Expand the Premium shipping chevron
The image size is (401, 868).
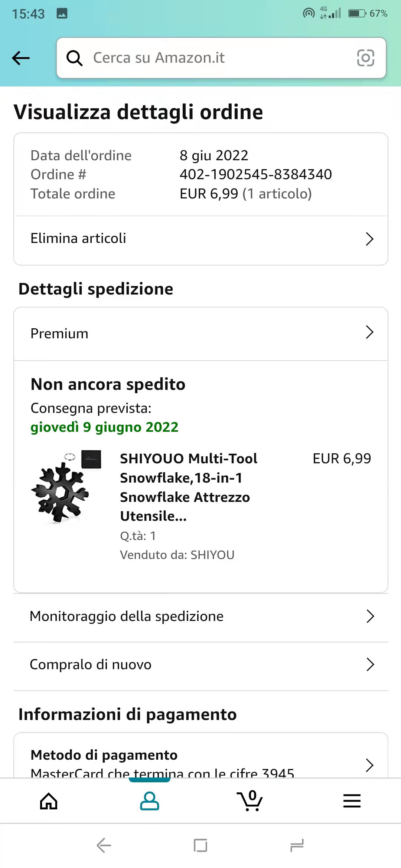click(x=369, y=332)
